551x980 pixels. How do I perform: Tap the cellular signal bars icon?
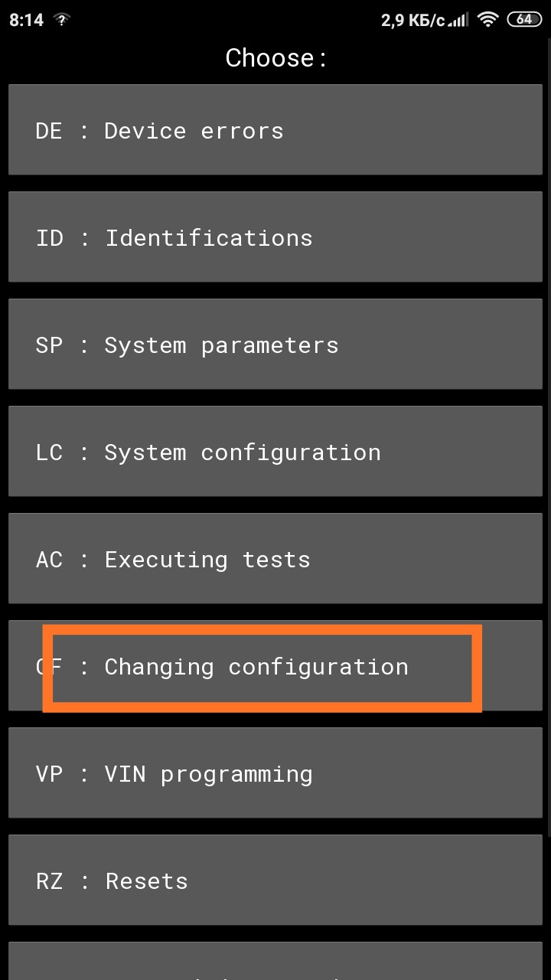[458, 20]
